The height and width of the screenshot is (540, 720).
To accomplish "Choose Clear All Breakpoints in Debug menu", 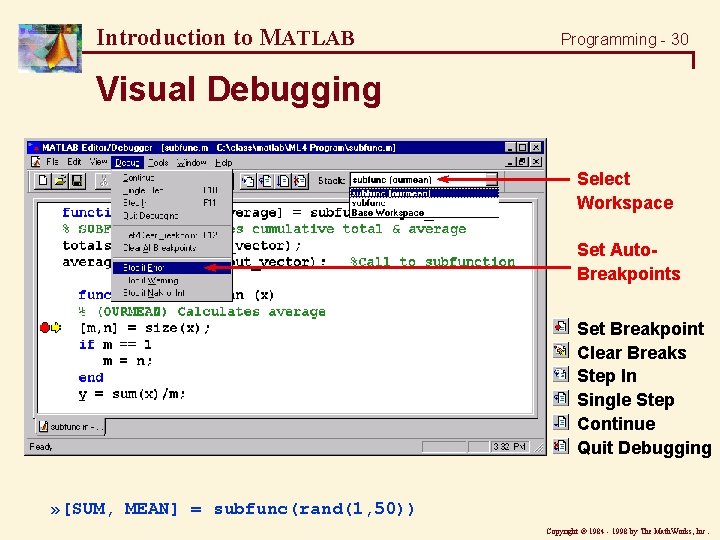I will (172, 248).
